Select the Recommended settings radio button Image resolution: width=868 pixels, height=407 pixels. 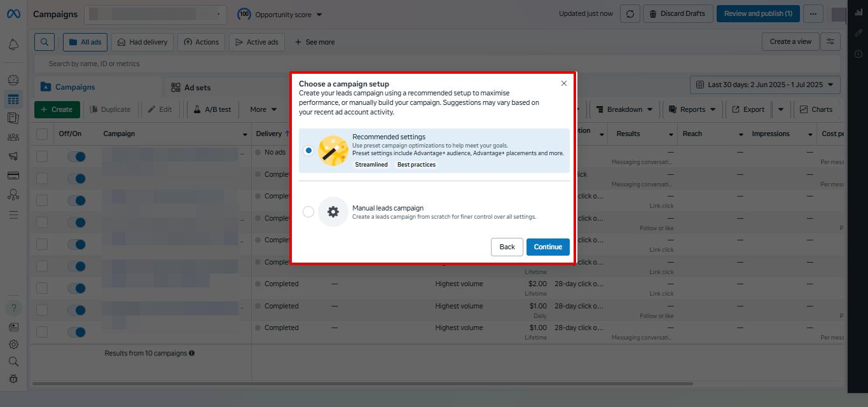coord(308,151)
